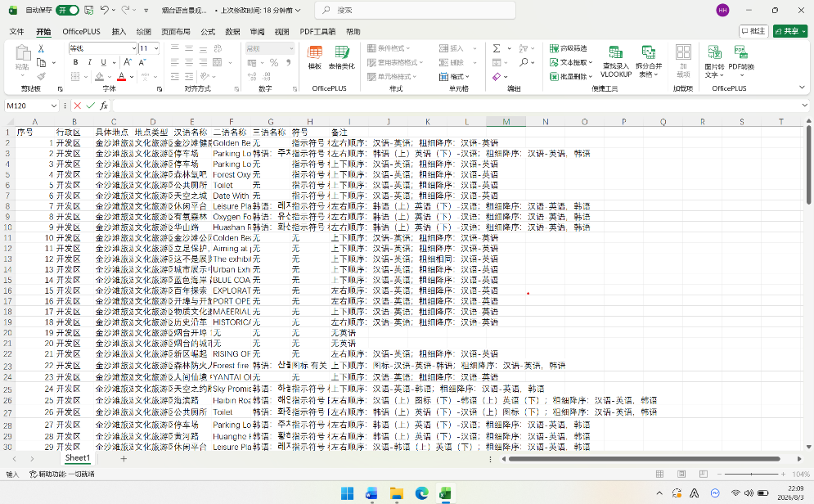Open the 批量删除 batch delete dropdown
Screen dimensions: 814x504
point(571,76)
